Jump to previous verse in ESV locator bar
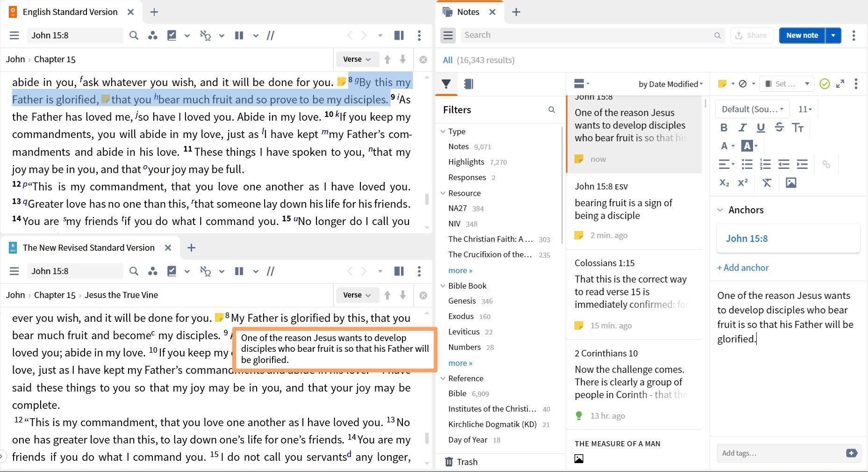The width and height of the screenshot is (868, 472). pos(387,59)
